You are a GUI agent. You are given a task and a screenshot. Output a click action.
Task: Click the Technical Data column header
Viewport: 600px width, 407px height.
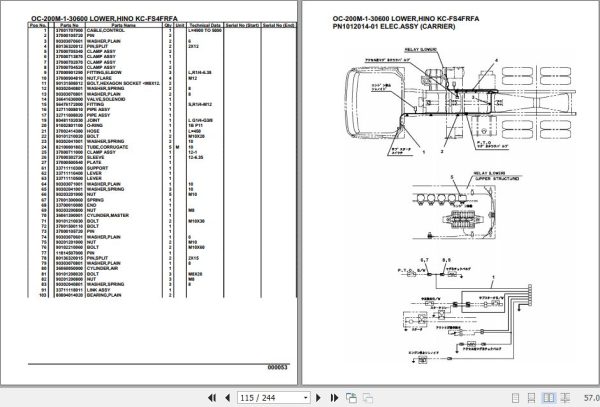(205, 25)
